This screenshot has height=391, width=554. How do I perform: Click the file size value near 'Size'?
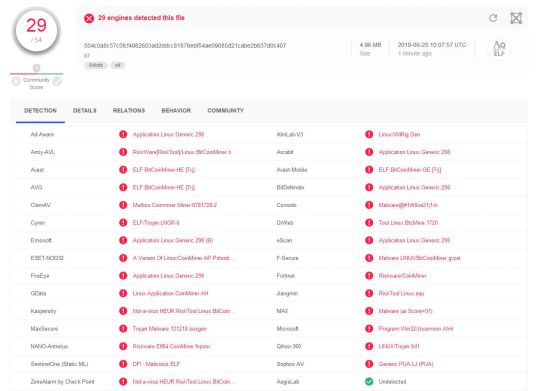click(370, 45)
